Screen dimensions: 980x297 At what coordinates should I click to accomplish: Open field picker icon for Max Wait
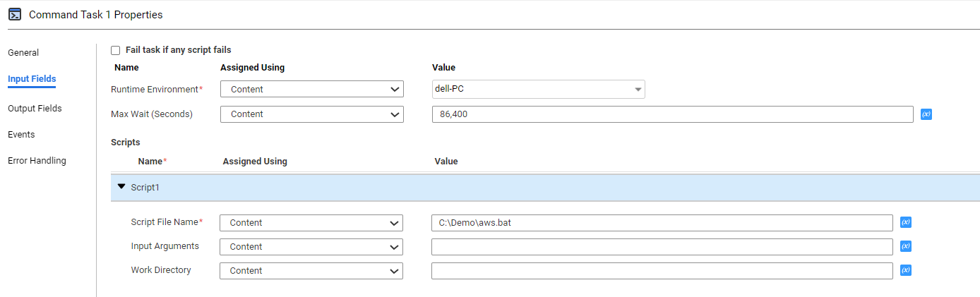(x=926, y=114)
